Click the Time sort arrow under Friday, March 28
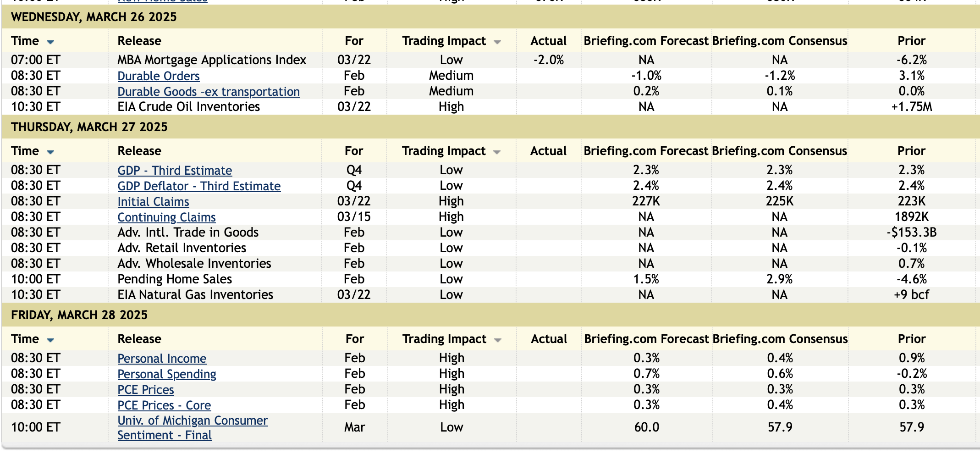This screenshot has width=980, height=454. (50, 340)
